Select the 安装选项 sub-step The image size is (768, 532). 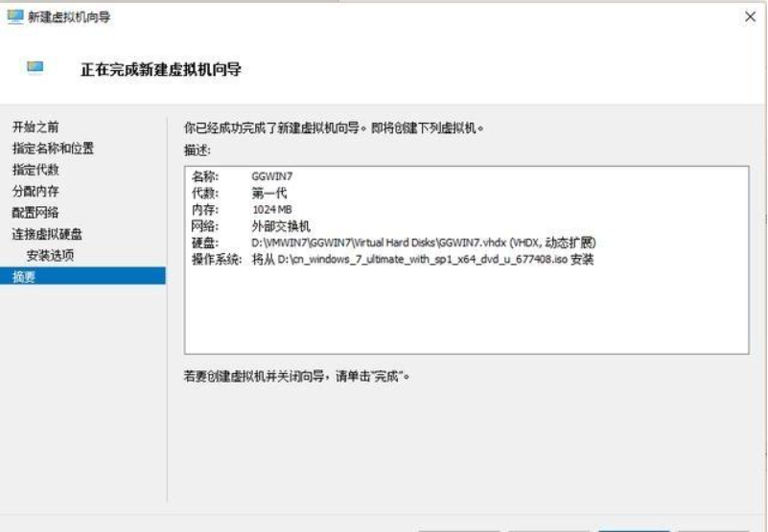(50, 255)
